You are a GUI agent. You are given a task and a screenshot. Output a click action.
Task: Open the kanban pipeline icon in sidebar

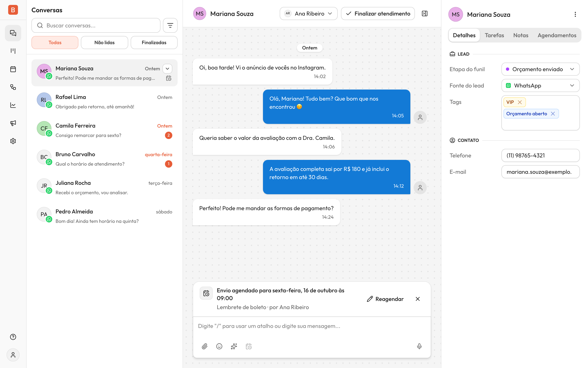(13, 51)
